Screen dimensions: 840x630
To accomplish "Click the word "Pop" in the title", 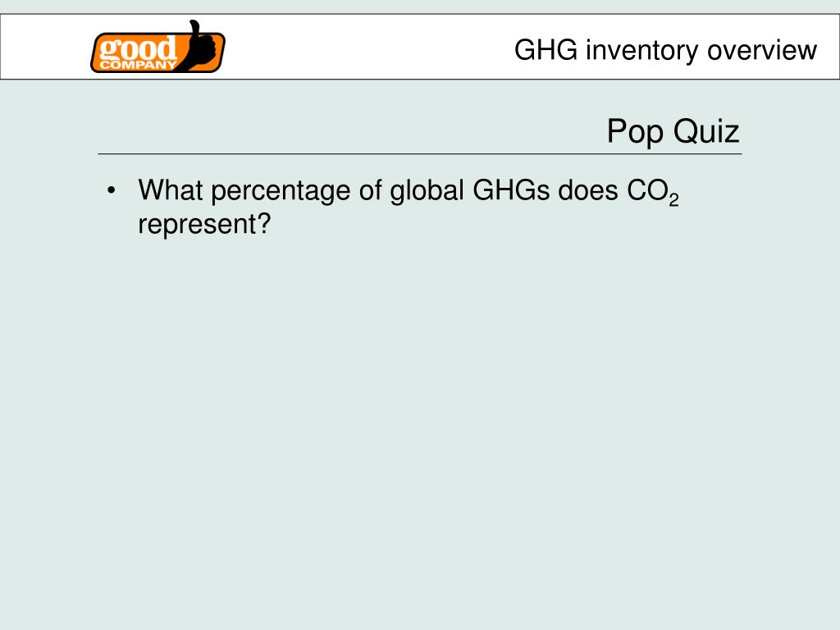I will [x=636, y=132].
